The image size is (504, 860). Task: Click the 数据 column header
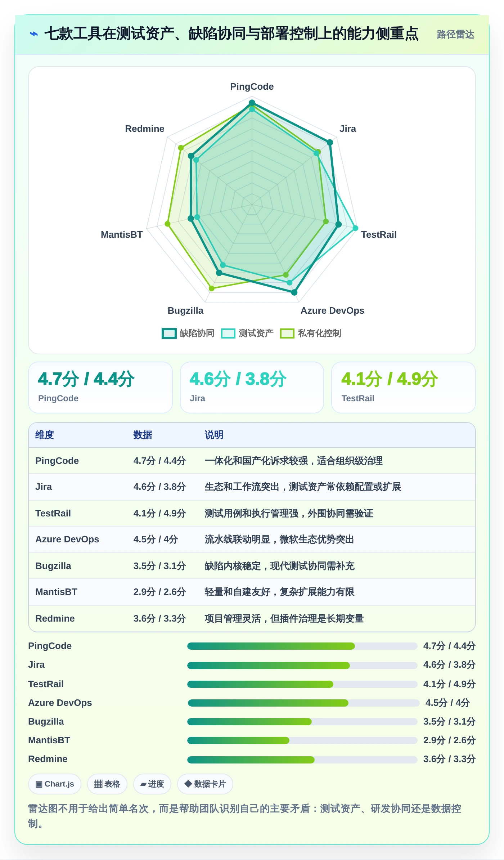[x=143, y=435]
